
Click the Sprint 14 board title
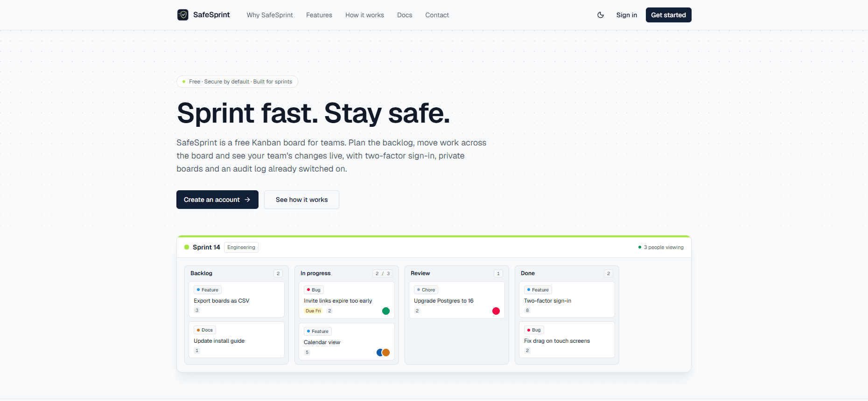[206, 247]
